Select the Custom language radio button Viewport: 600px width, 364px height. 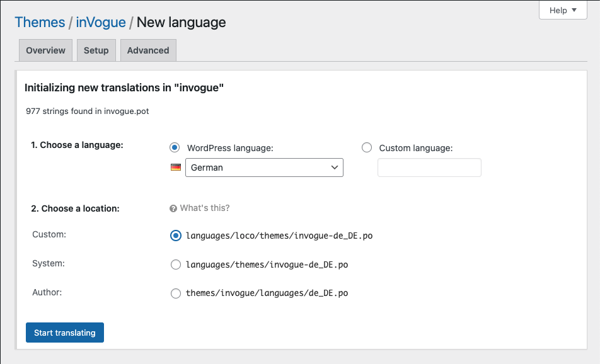[367, 147]
